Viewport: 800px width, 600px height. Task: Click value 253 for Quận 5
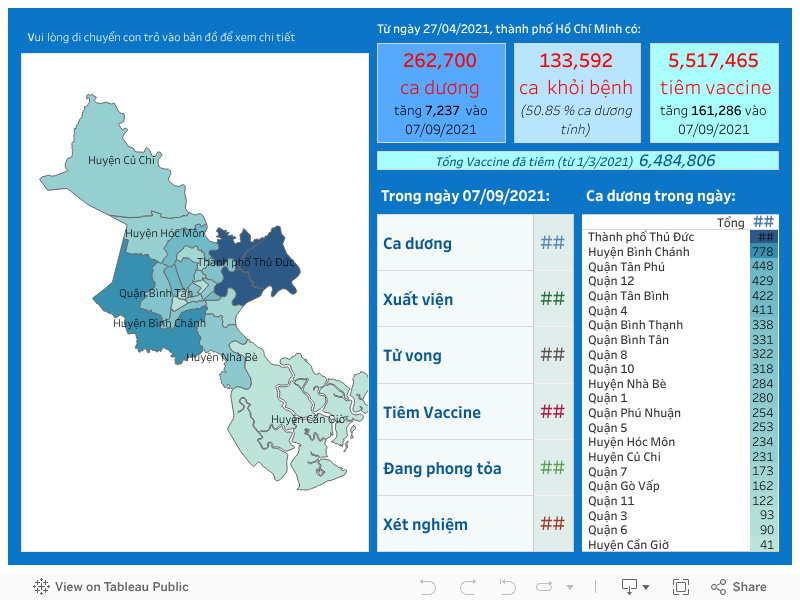763,427
